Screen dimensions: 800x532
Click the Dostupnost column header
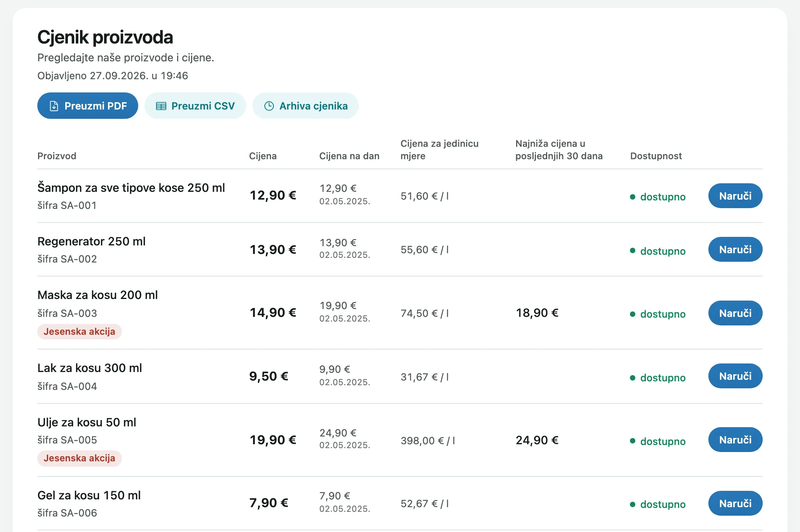tap(656, 156)
